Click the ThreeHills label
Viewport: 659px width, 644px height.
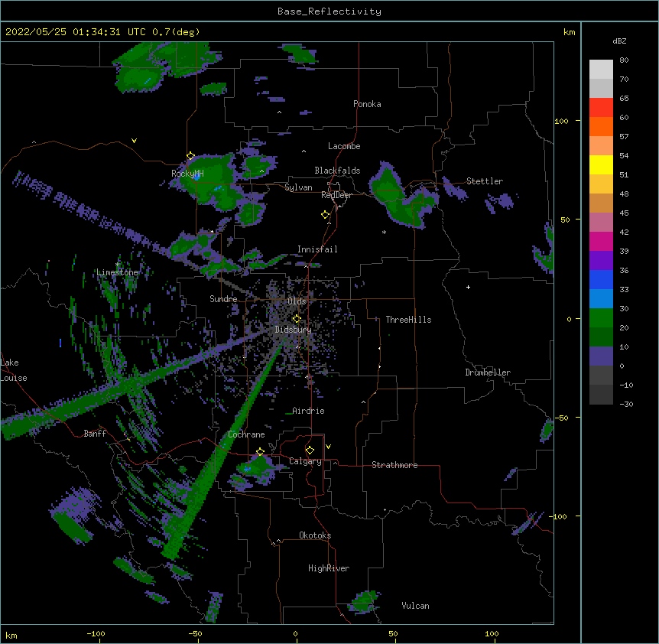tap(408, 320)
